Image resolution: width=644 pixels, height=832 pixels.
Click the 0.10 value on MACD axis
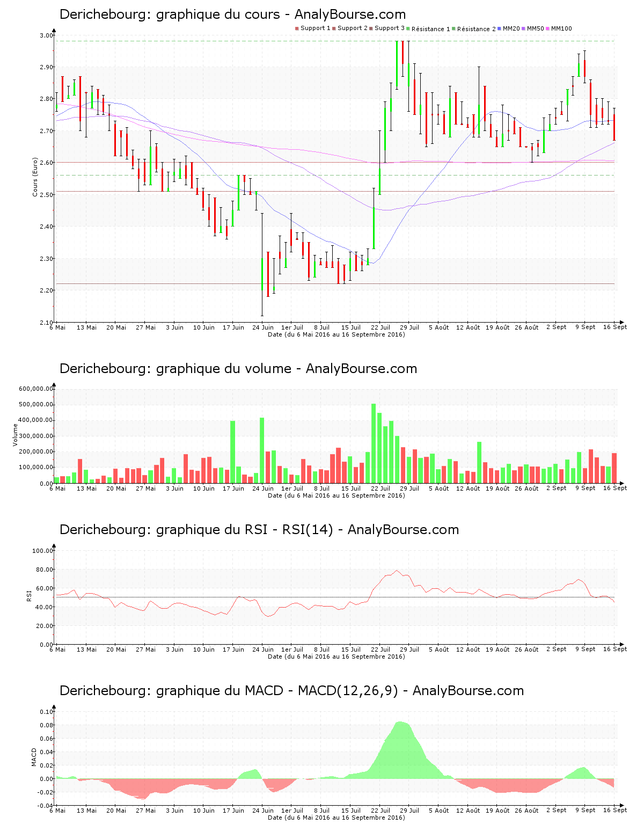(47, 712)
